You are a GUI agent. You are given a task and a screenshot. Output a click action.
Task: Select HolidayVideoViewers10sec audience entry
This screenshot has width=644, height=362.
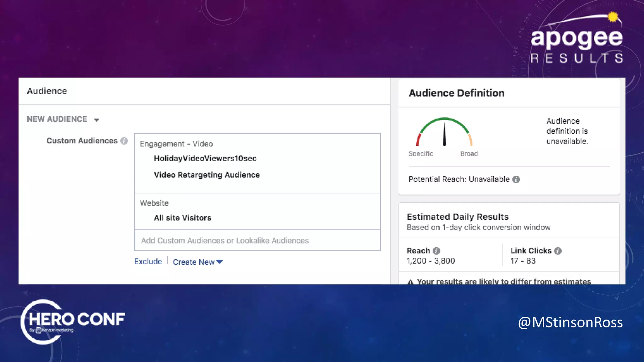click(205, 158)
